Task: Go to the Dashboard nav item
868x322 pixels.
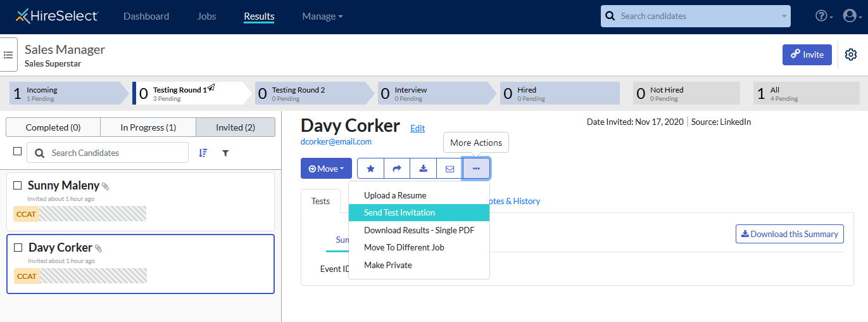Action: [146, 16]
